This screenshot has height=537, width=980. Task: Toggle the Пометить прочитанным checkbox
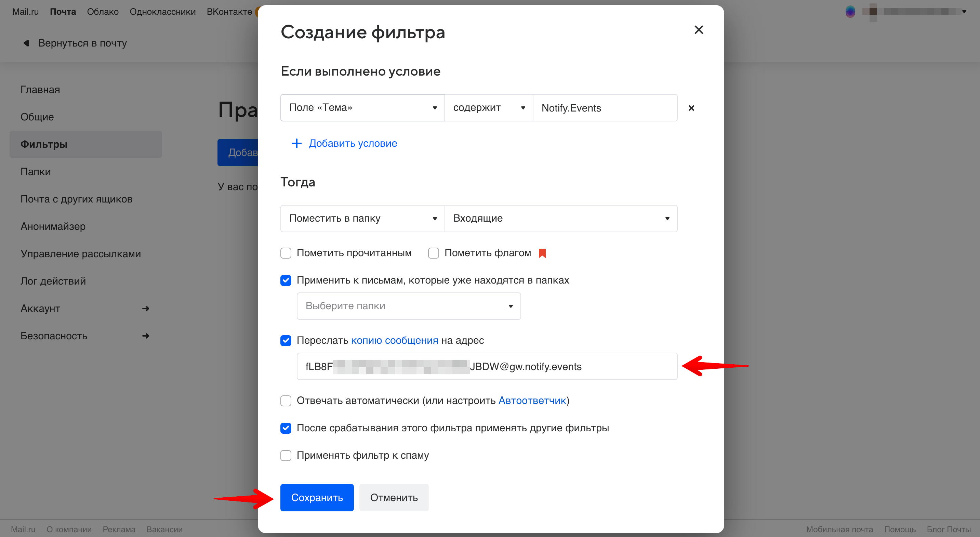coord(286,253)
